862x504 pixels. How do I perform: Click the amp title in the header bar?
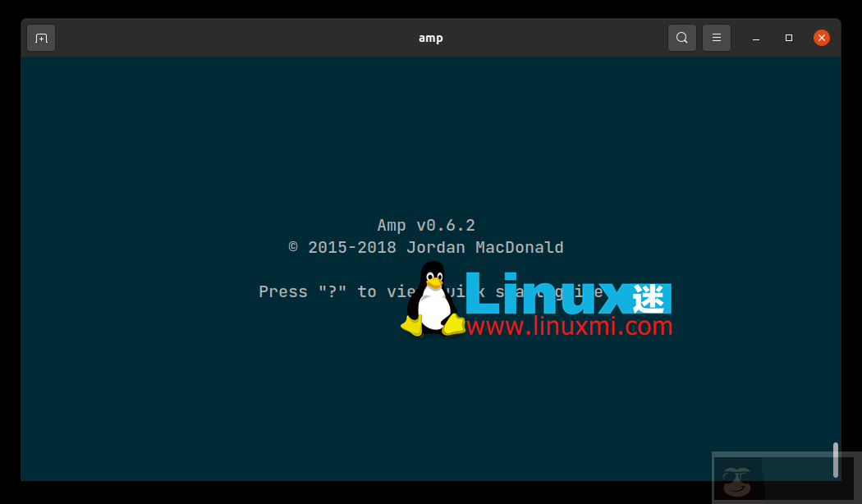pyautogui.click(x=430, y=37)
